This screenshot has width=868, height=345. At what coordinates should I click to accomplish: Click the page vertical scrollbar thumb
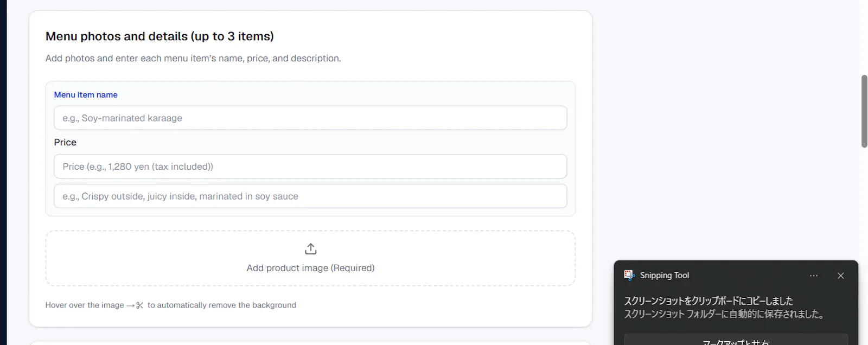(864, 111)
